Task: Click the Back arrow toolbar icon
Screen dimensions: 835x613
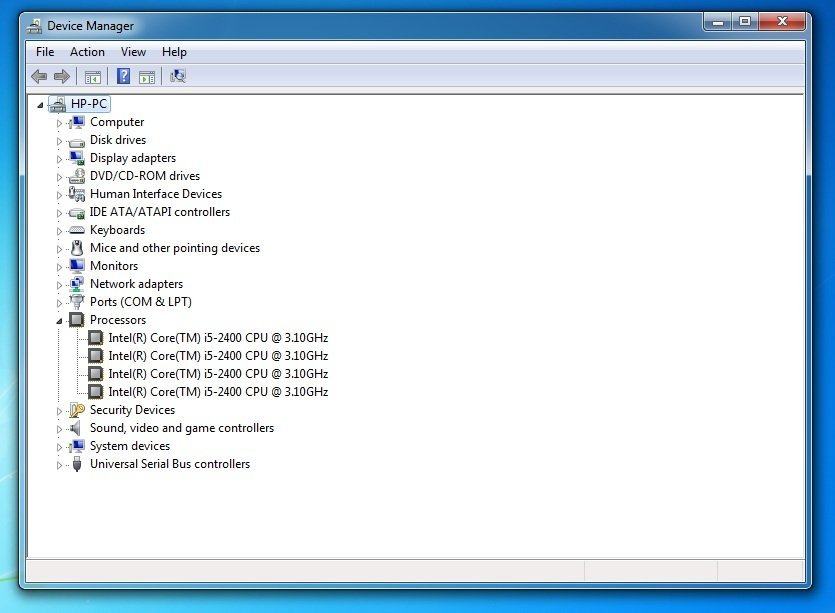Action: (39, 77)
